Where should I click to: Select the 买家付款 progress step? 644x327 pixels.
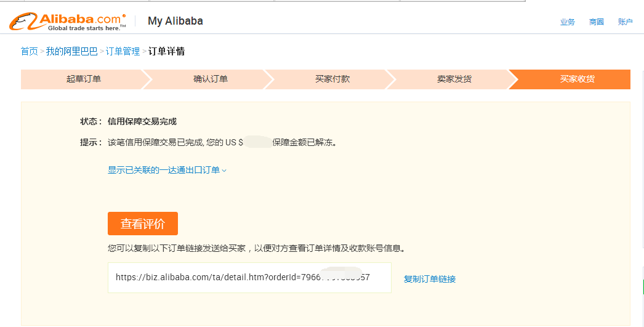click(x=332, y=79)
